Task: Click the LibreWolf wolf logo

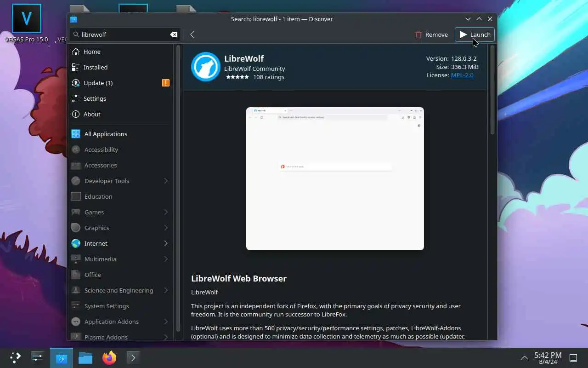Action: (206, 67)
